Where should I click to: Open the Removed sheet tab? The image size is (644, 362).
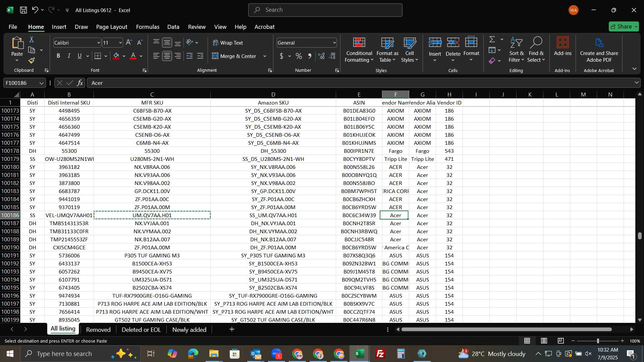[98, 329]
